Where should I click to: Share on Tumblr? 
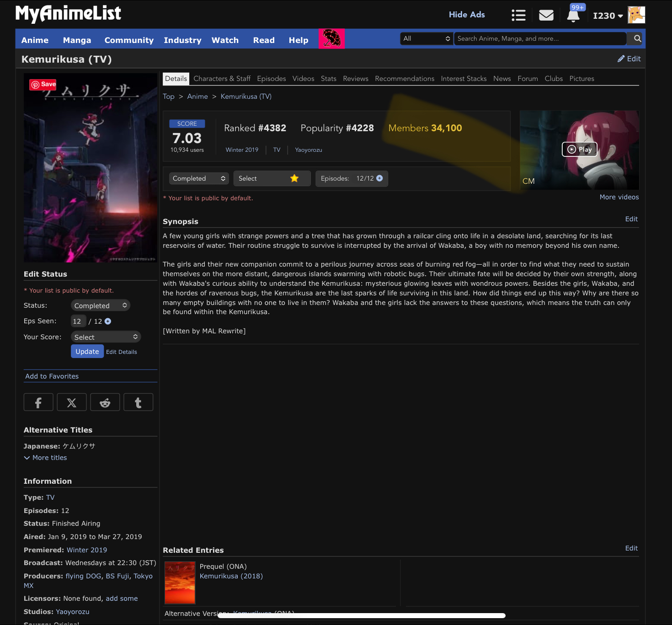138,402
